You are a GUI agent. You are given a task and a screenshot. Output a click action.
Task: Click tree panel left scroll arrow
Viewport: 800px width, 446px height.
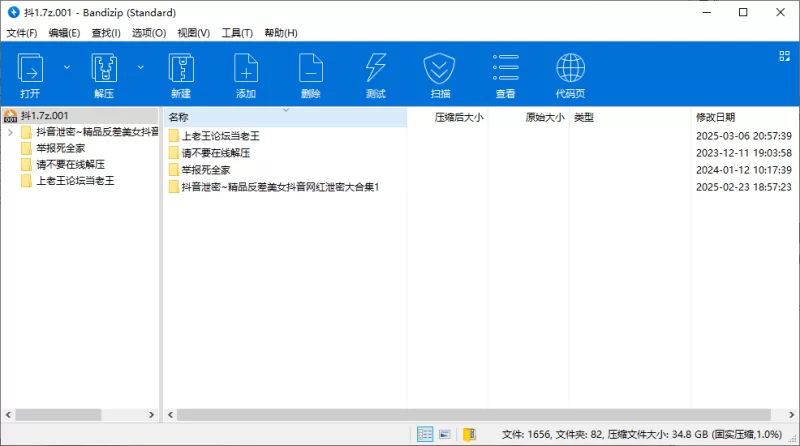[x=8, y=415]
